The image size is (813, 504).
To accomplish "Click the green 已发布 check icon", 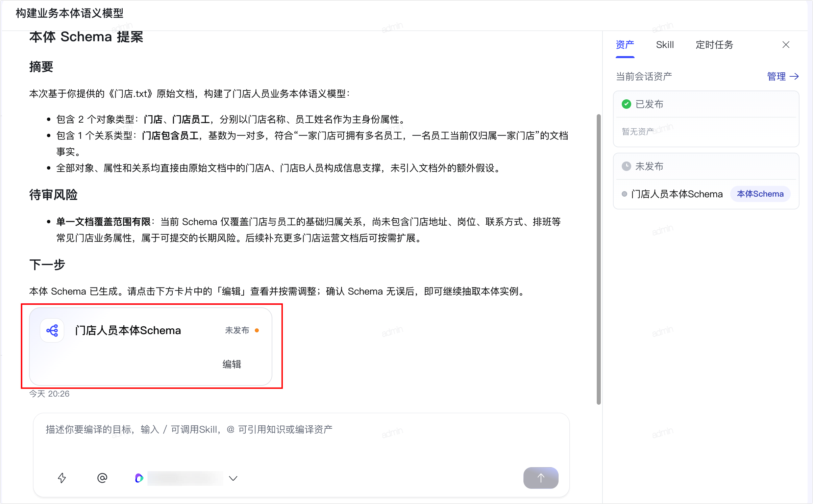I will 626,104.
